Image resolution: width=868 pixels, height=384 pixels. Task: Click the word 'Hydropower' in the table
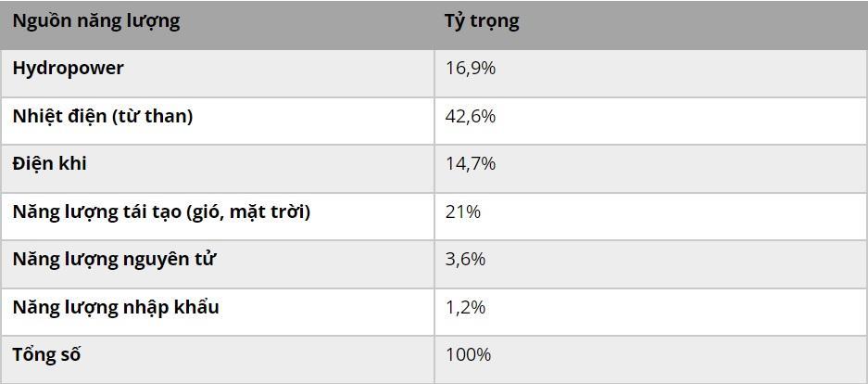[x=69, y=70]
